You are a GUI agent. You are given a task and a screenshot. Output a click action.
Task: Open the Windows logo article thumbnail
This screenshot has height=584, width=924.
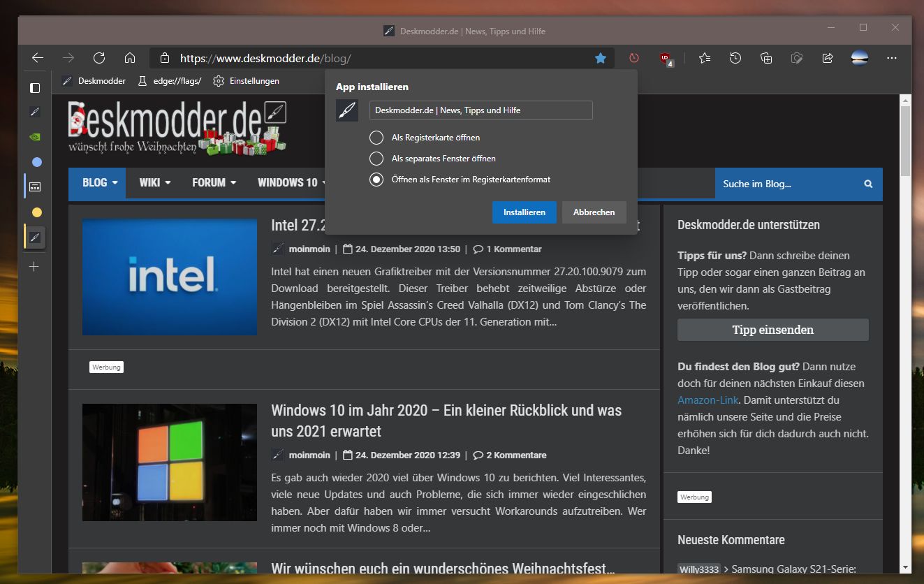click(x=170, y=462)
